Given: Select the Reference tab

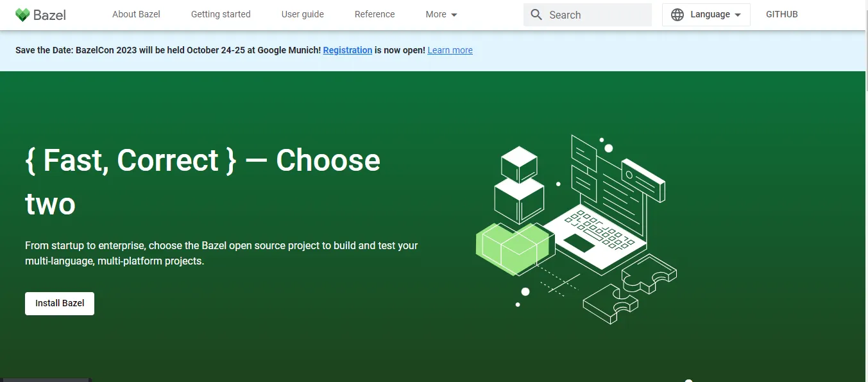Looking at the screenshot, I should 375,14.
